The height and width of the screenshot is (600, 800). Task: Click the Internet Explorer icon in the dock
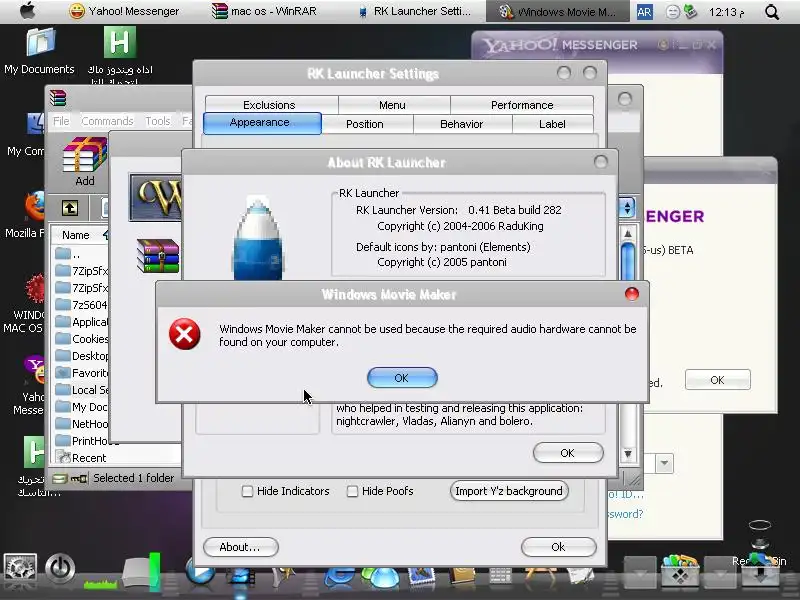(338, 578)
